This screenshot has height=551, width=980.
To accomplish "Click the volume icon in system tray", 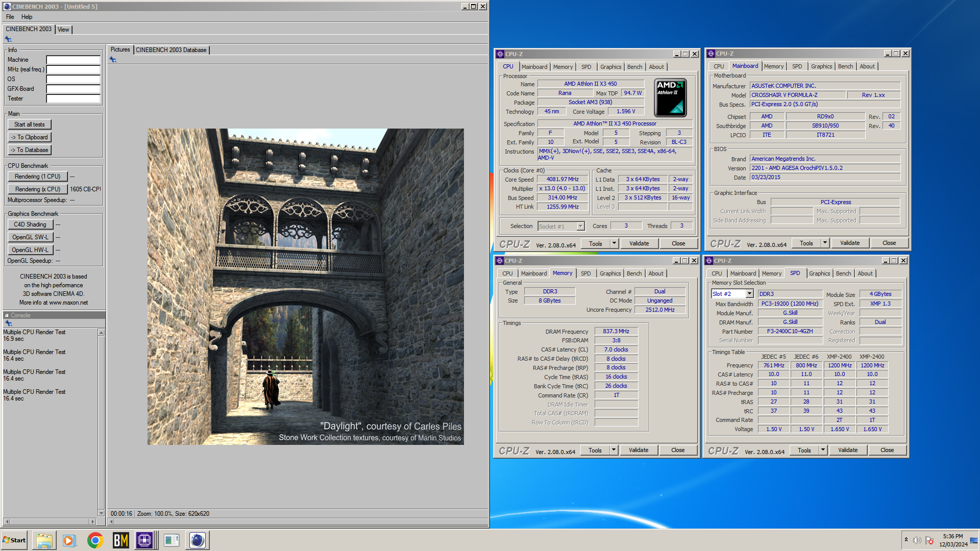I will (917, 540).
